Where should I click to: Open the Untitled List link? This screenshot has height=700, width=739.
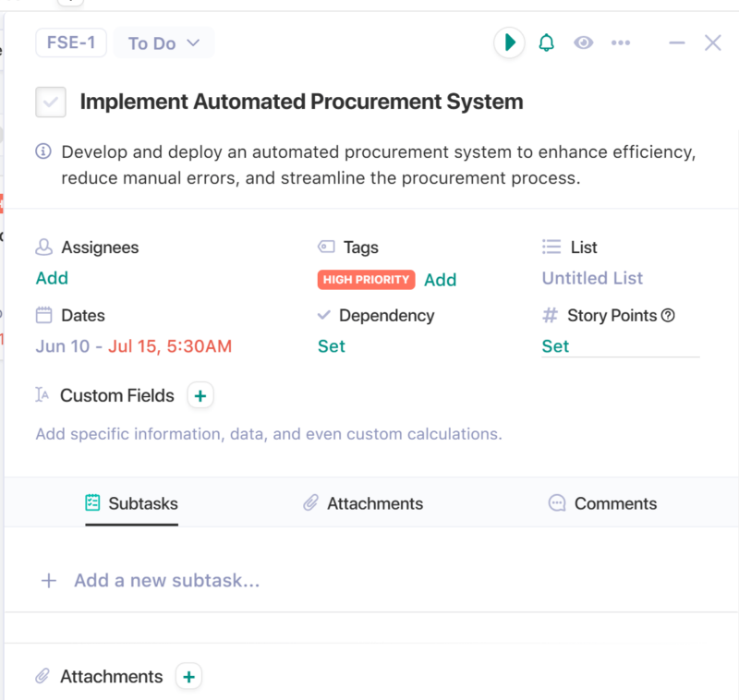pyautogui.click(x=591, y=278)
